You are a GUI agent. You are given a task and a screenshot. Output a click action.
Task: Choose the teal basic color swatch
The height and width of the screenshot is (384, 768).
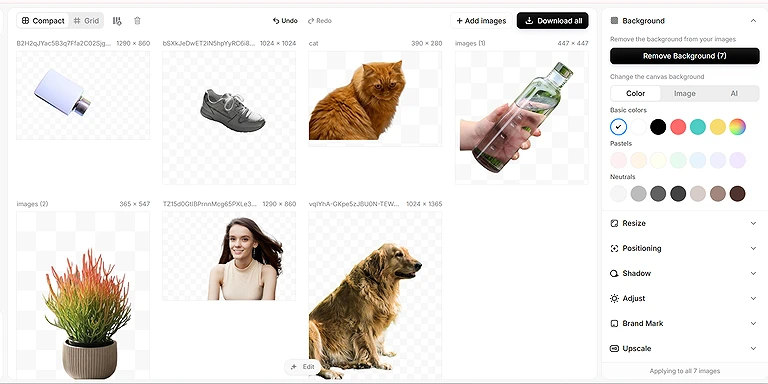[698, 127]
